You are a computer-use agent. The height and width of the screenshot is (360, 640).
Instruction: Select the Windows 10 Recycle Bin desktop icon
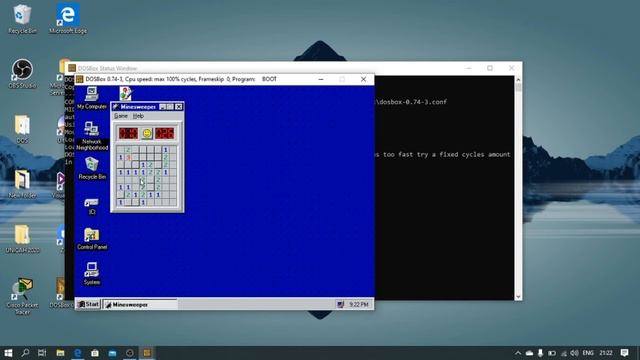(x=22, y=19)
